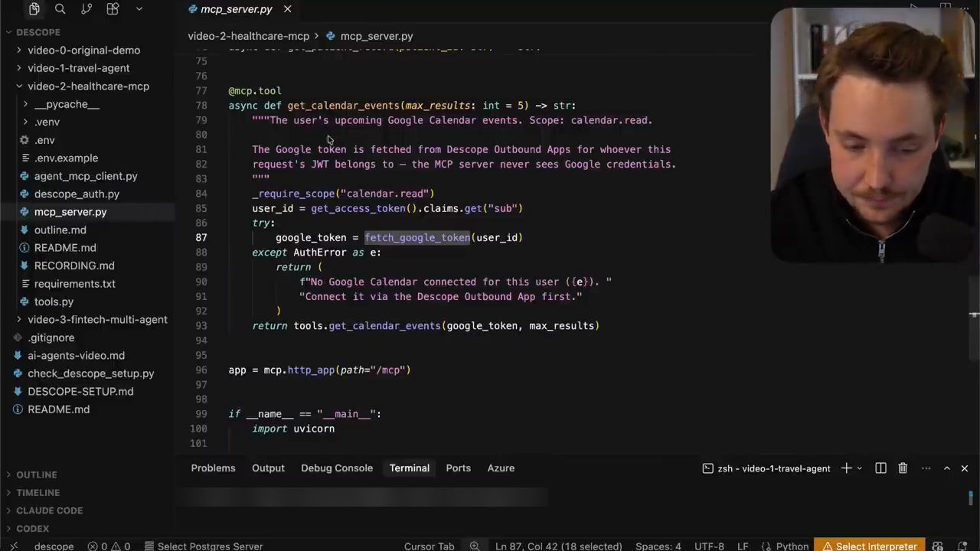Open terminal panel more actions menu
The height and width of the screenshot is (551, 980).
926,468
